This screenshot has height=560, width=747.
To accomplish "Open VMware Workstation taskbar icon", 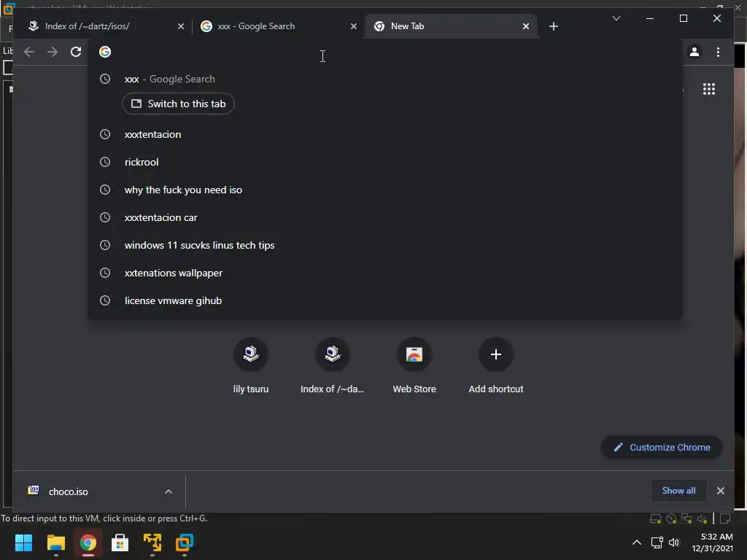I will 185,542.
